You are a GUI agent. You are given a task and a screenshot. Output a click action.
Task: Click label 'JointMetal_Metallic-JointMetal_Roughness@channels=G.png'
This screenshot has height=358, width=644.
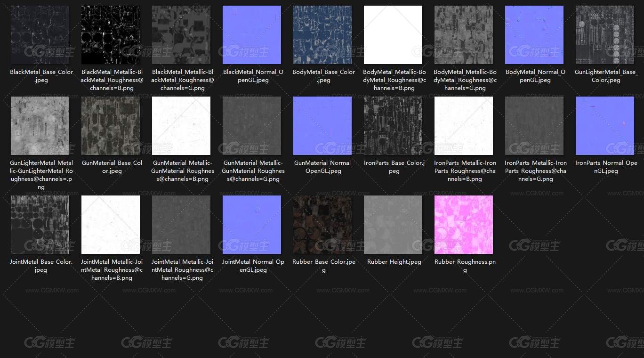[x=183, y=270]
